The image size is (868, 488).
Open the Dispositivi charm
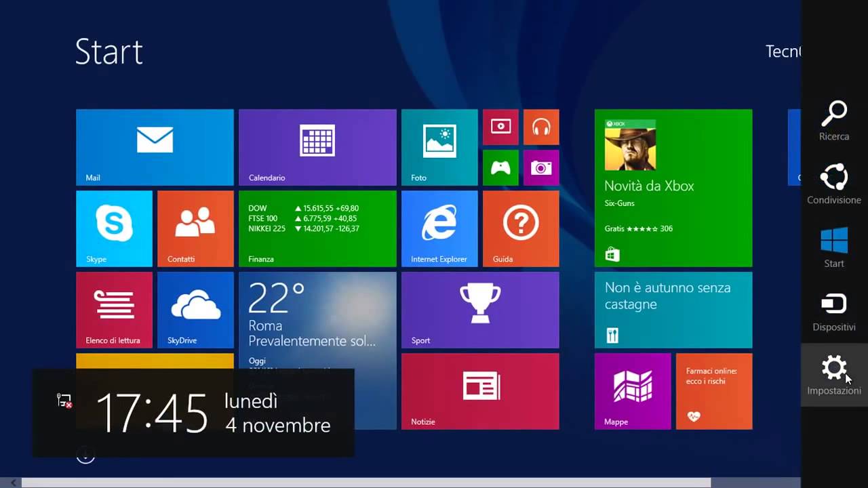click(x=834, y=312)
